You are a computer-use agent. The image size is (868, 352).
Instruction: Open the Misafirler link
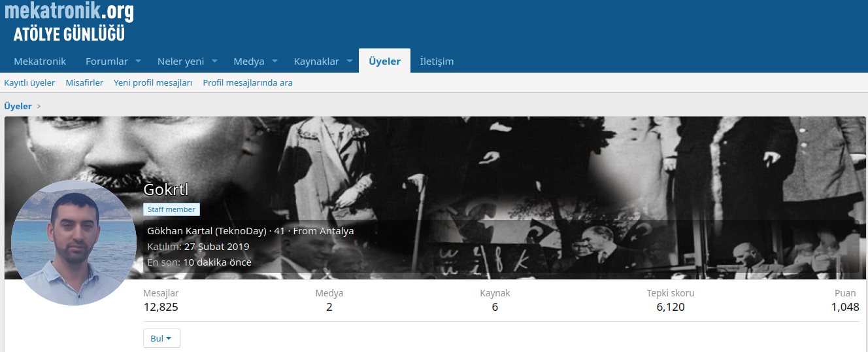point(84,83)
